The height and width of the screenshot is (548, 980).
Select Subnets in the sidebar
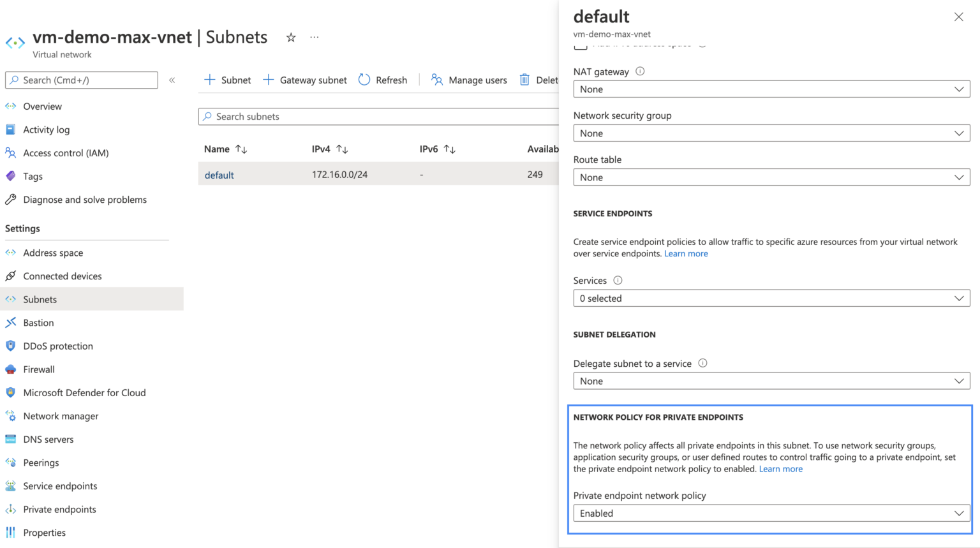point(92,299)
